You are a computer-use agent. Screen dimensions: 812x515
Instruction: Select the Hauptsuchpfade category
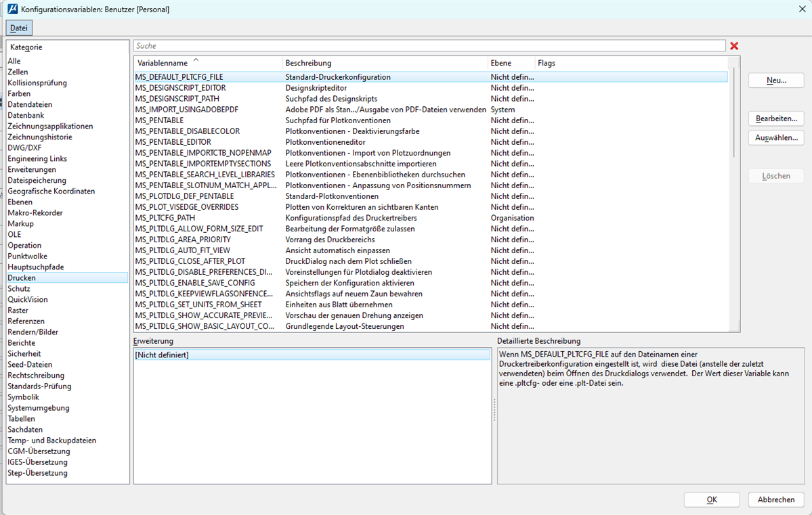35,267
